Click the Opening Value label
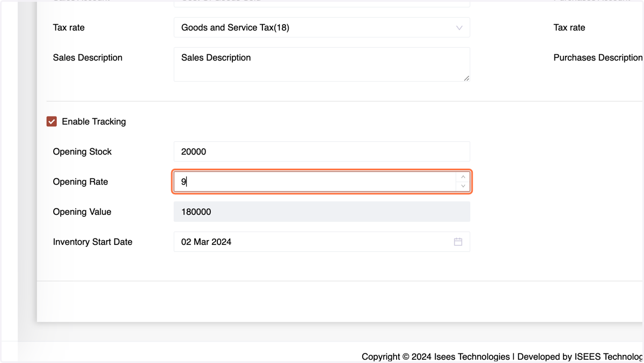This screenshot has width=644, height=363. (82, 212)
